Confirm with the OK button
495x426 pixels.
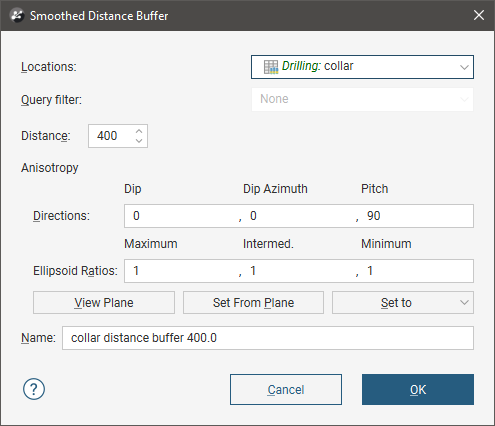point(418,389)
